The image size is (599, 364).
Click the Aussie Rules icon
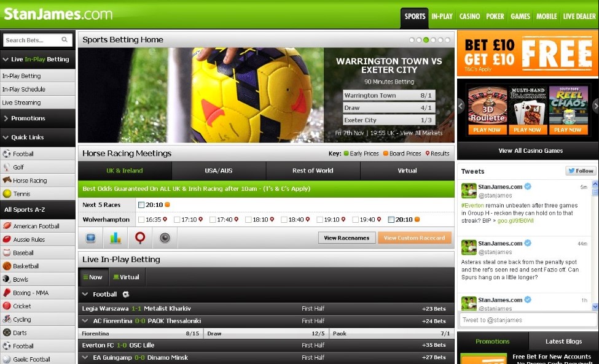click(7, 239)
